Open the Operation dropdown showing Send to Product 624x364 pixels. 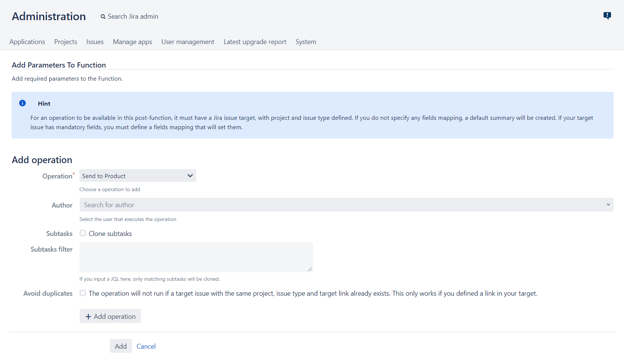[138, 175]
